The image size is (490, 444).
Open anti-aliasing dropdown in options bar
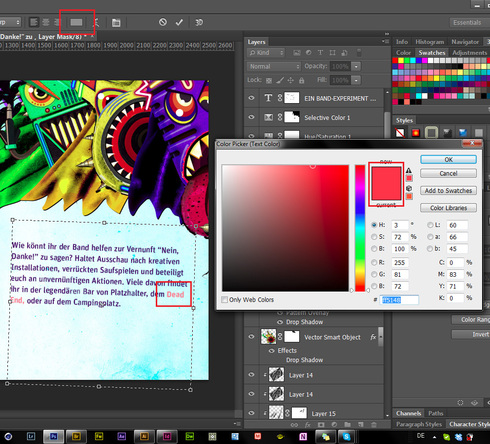10,22
